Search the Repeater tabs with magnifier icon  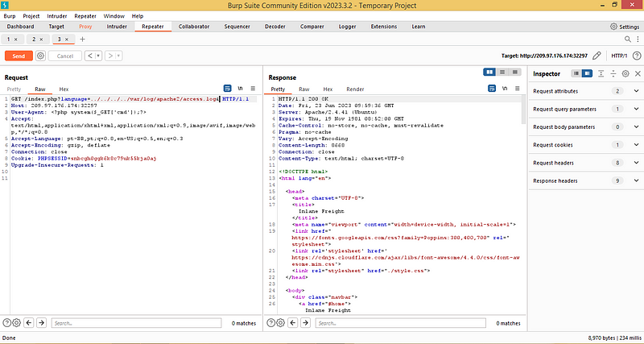[628, 39]
